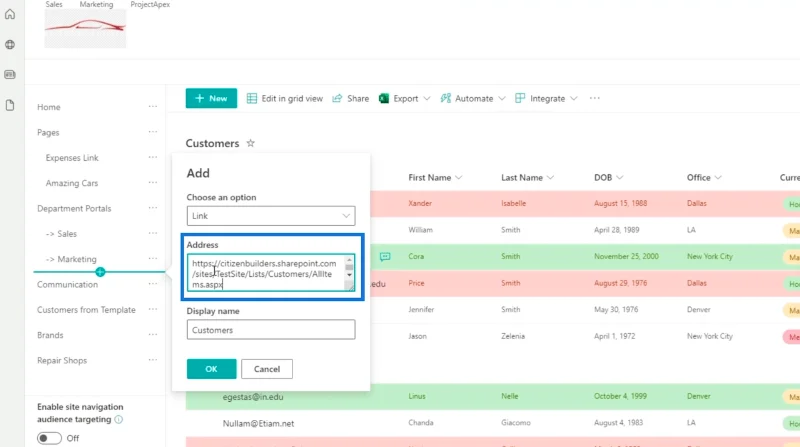
Task: Click the Excel Export icon
Action: [x=384, y=98]
